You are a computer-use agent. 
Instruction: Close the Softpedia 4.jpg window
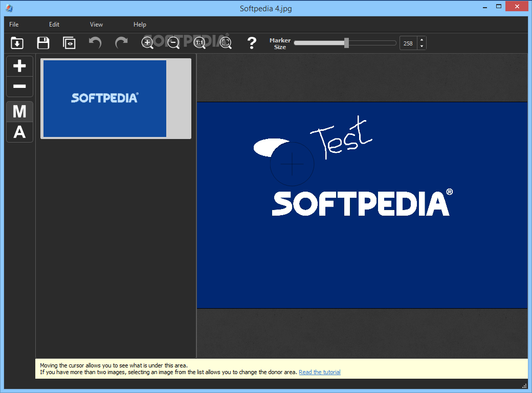point(517,7)
